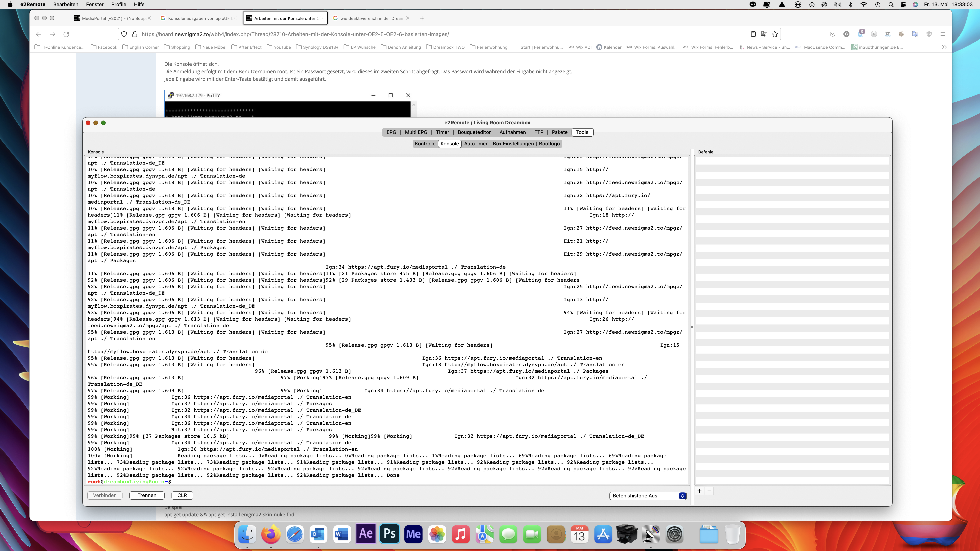Click the minus button under Befehle list

coord(709,491)
